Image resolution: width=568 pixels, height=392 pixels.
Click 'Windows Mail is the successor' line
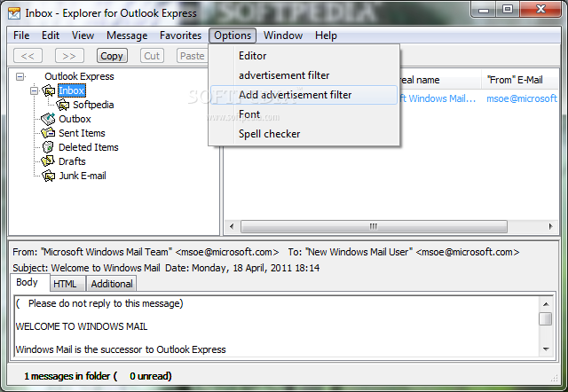(121, 349)
